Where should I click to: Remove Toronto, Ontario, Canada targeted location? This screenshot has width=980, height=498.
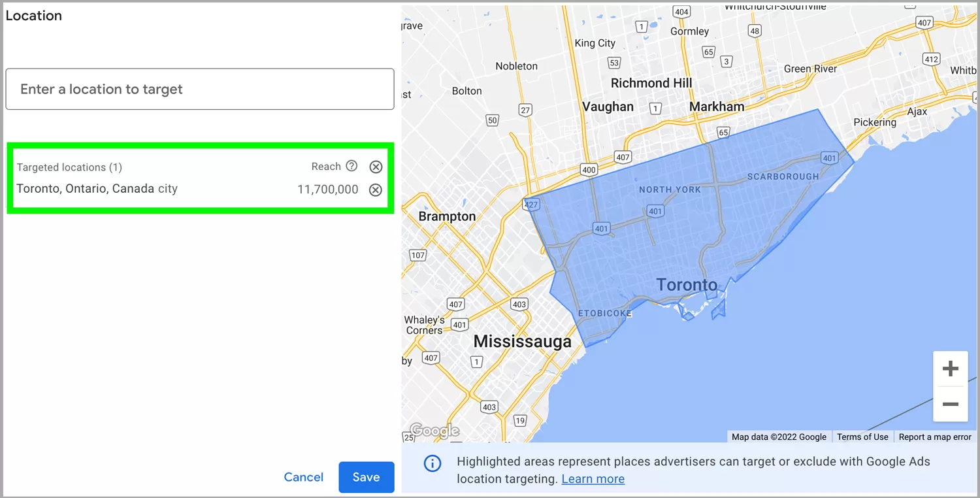coord(376,190)
